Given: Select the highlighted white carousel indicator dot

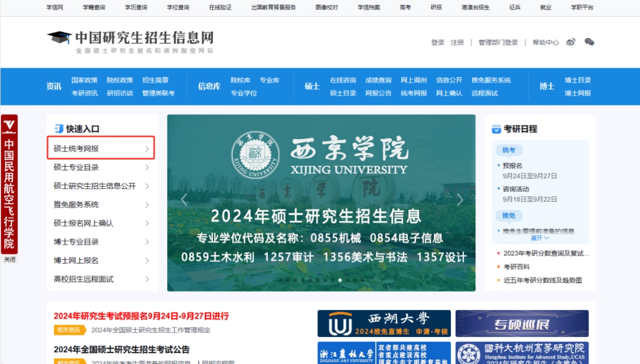Looking at the screenshot, I should click(x=340, y=280).
